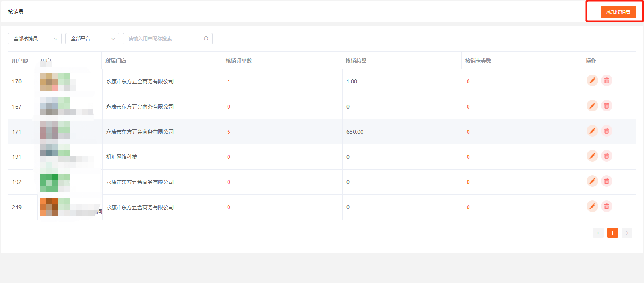Image resolution: width=644 pixels, height=283 pixels.
Task: Go to the previous page arrow
Action: point(598,233)
